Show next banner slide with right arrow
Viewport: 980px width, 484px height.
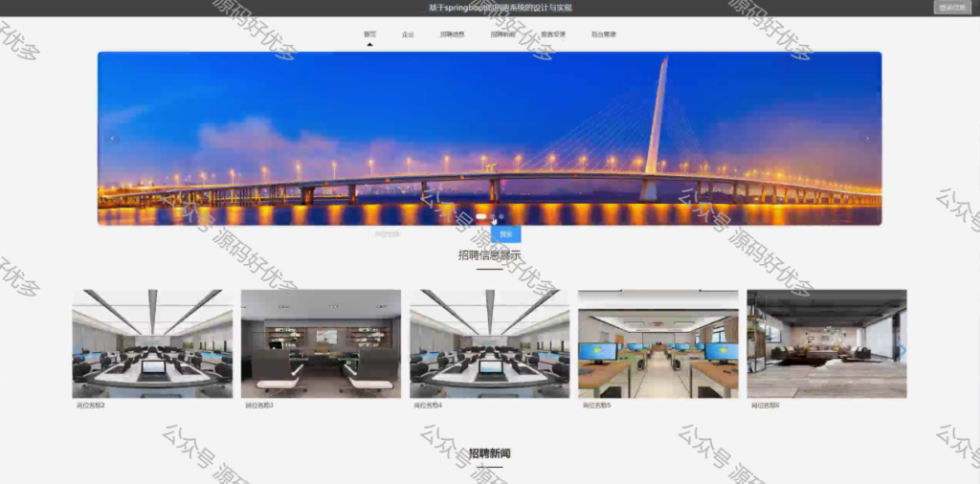(867, 139)
